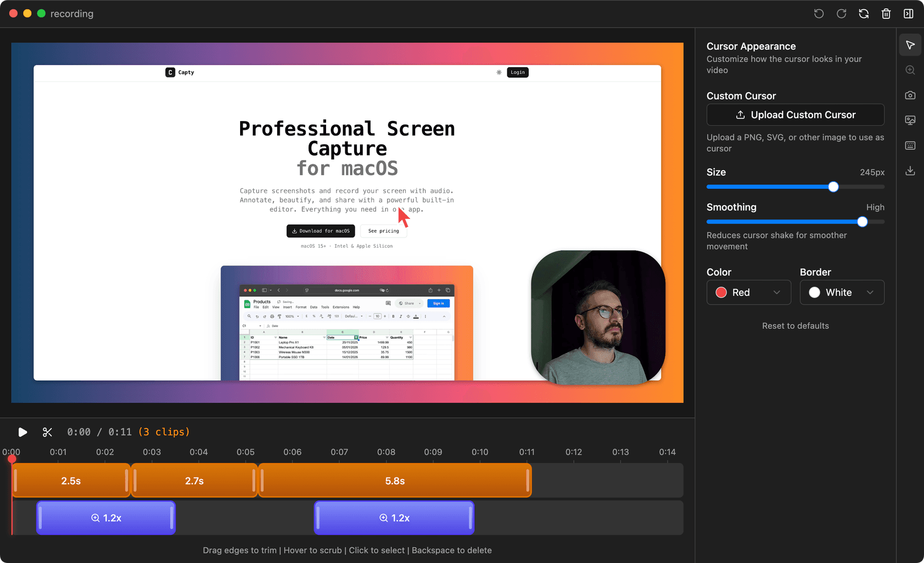Open the keyboard shortcuts sidebar icon

click(910, 145)
